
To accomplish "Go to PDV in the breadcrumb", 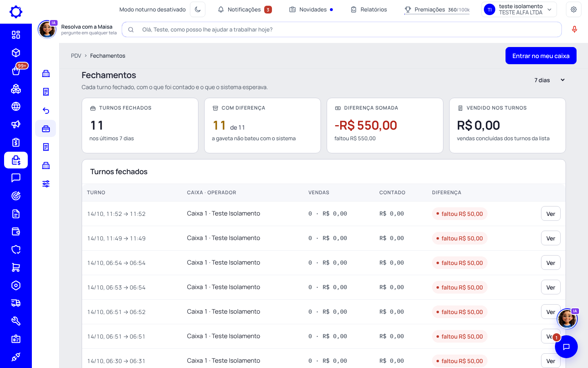I will tap(76, 56).
